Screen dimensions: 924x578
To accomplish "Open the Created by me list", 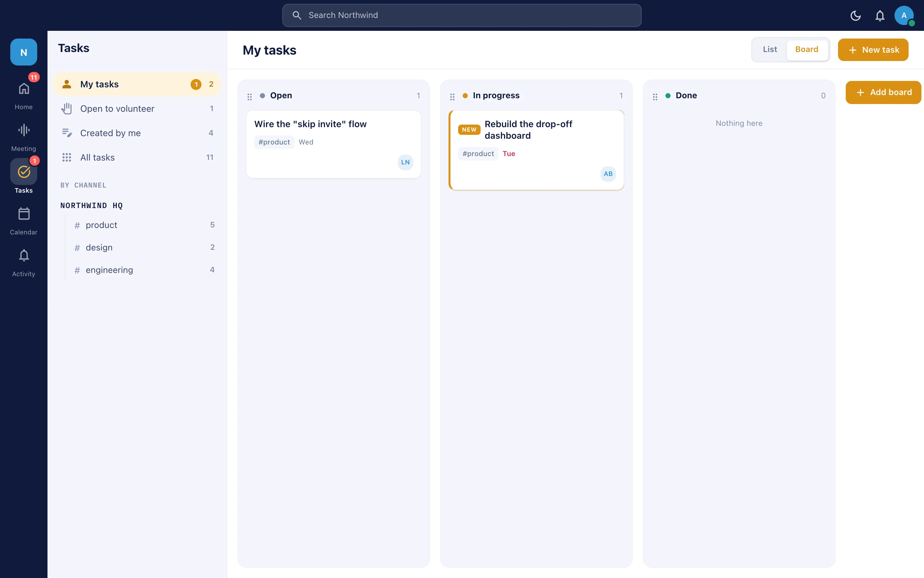I will point(137,133).
